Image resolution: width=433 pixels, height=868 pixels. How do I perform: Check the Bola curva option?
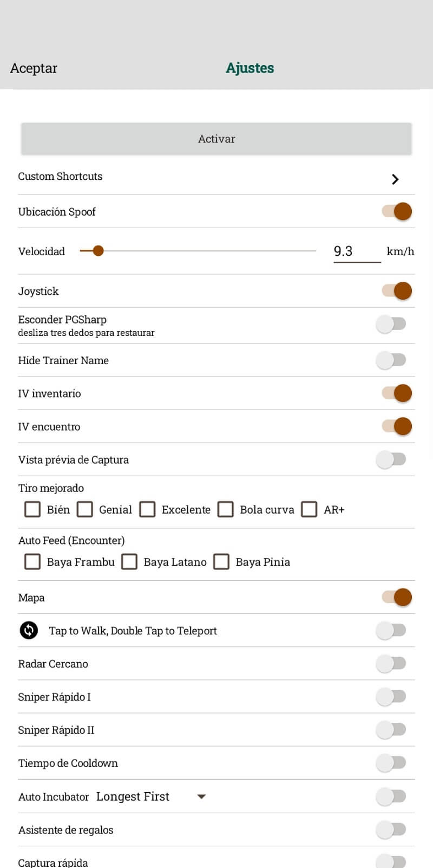point(225,509)
